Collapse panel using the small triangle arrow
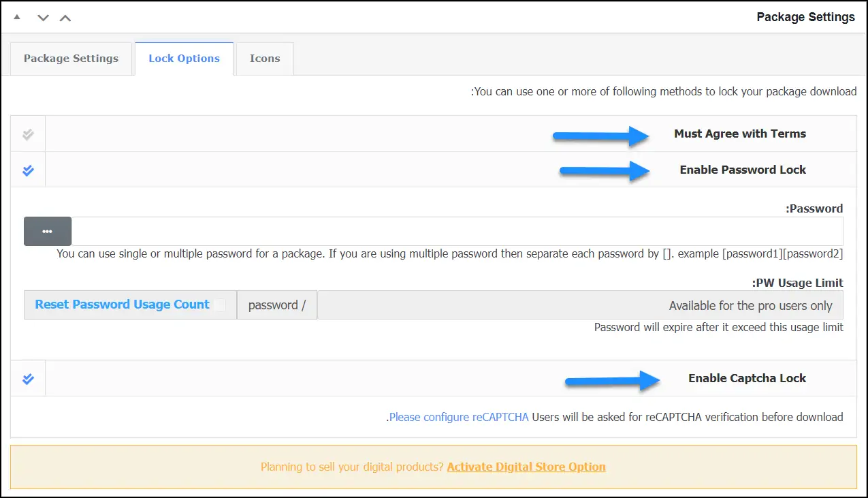 click(17, 16)
